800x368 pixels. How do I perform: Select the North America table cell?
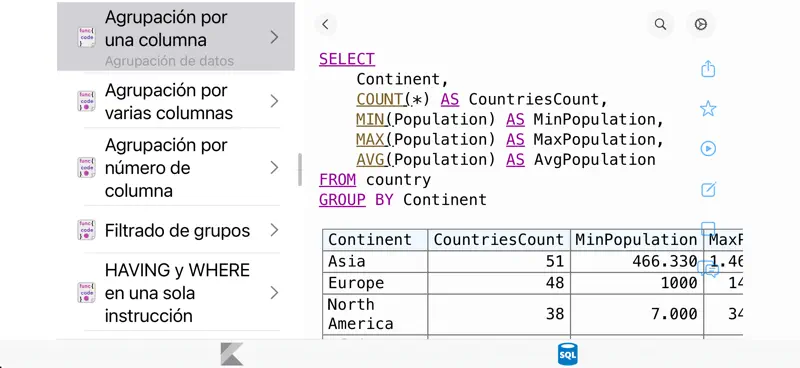click(x=375, y=314)
